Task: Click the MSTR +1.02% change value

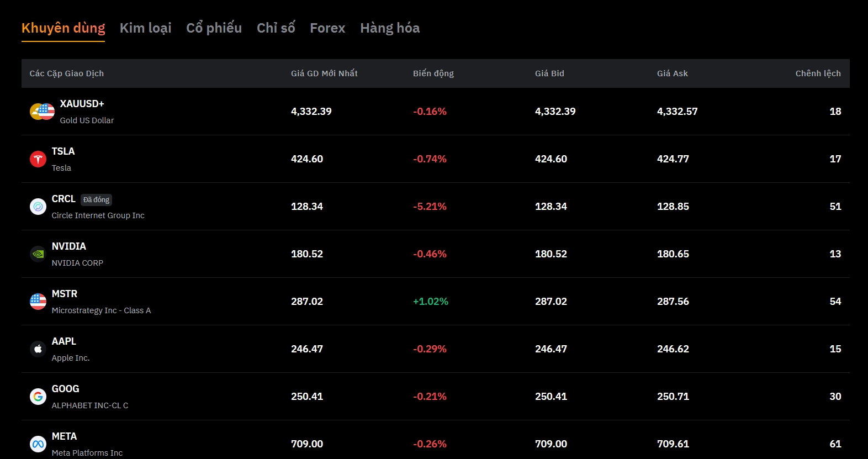Action: tap(430, 302)
